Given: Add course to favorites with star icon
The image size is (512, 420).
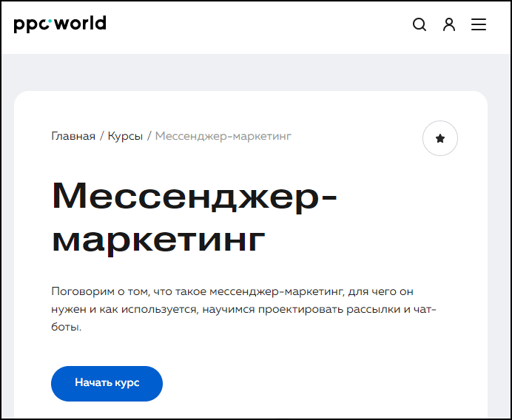Looking at the screenshot, I should [x=440, y=138].
